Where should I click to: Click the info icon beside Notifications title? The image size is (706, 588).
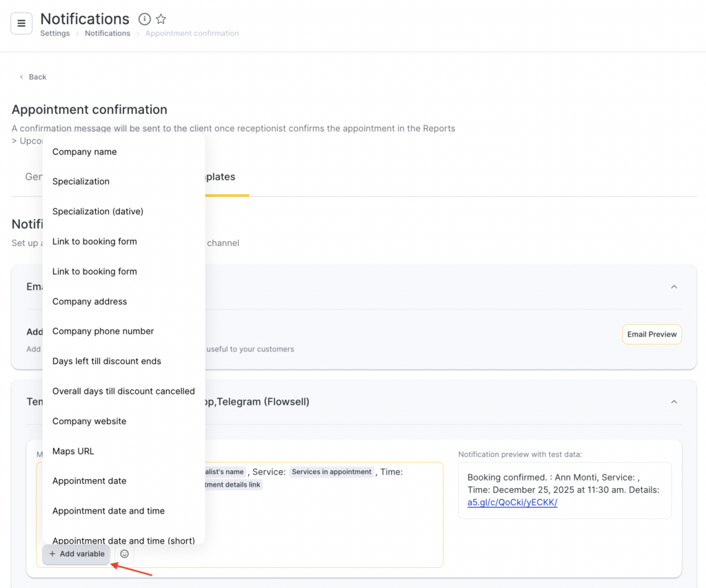click(144, 19)
